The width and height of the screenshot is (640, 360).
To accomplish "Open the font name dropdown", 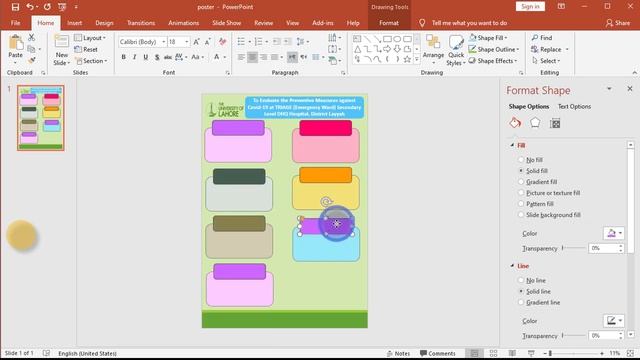I will (x=163, y=42).
